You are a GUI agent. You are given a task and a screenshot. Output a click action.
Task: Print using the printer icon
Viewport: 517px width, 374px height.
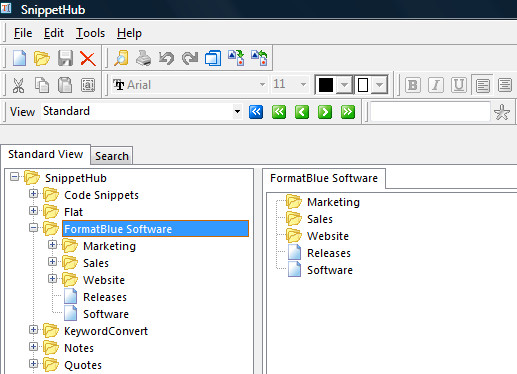144,58
